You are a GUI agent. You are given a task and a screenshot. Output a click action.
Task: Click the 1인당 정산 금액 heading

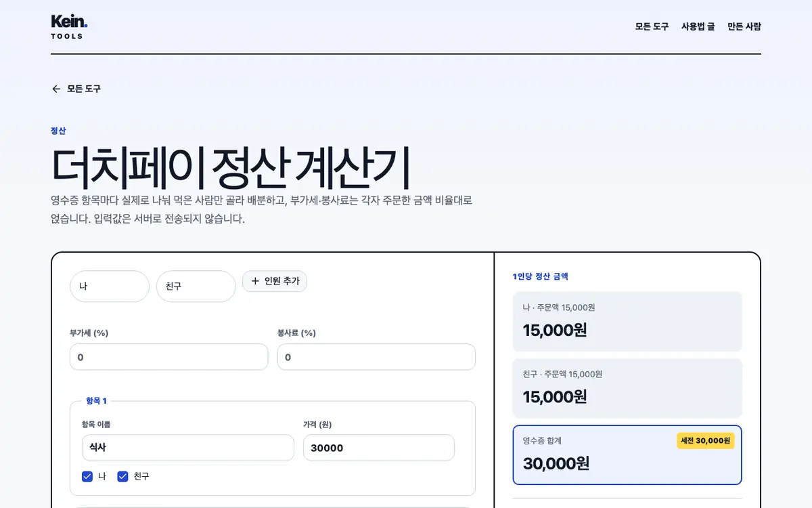tap(541, 276)
